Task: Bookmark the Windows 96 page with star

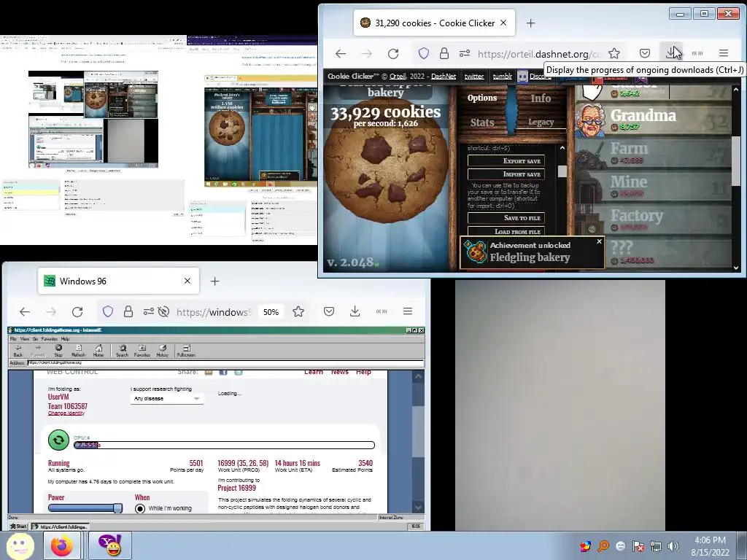Action: click(x=298, y=311)
